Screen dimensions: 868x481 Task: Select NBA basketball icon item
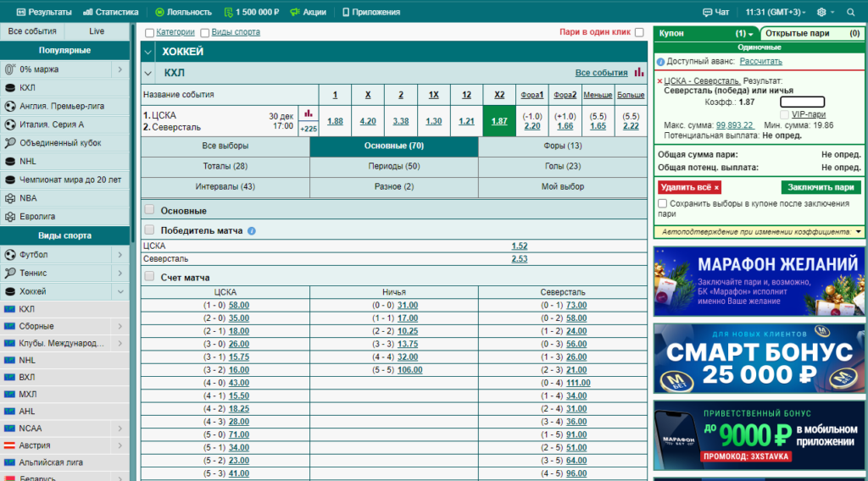tap(10, 198)
